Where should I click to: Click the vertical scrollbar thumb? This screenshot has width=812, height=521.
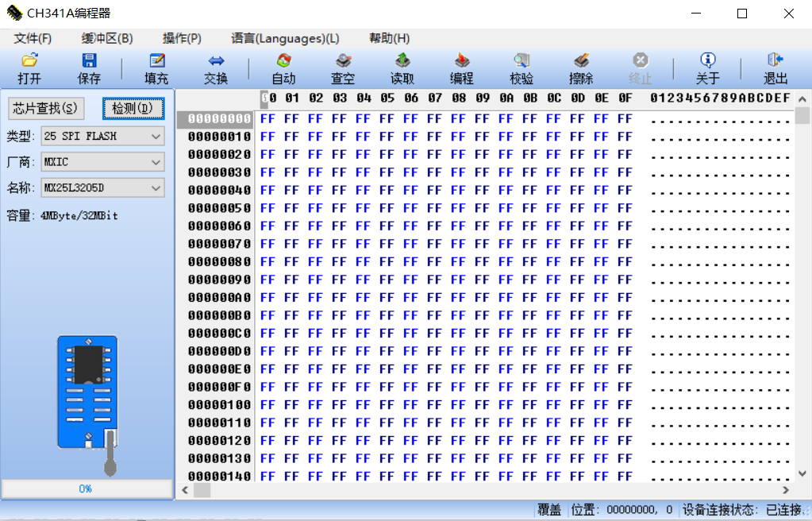point(802,116)
